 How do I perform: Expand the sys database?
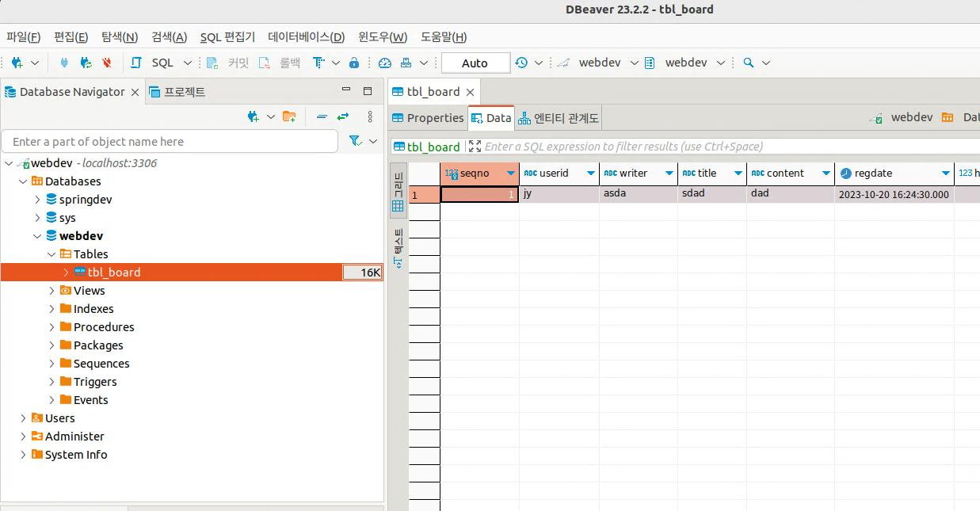point(37,218)
